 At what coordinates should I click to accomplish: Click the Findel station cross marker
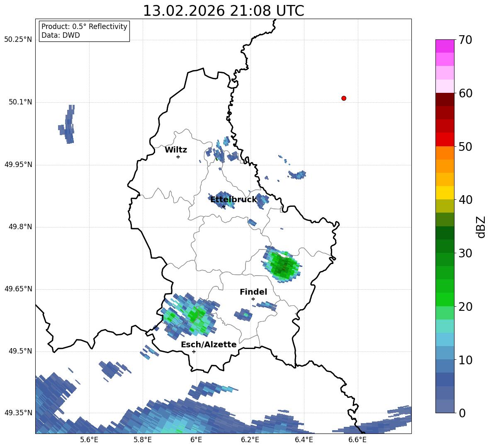[x=253, y=299]
